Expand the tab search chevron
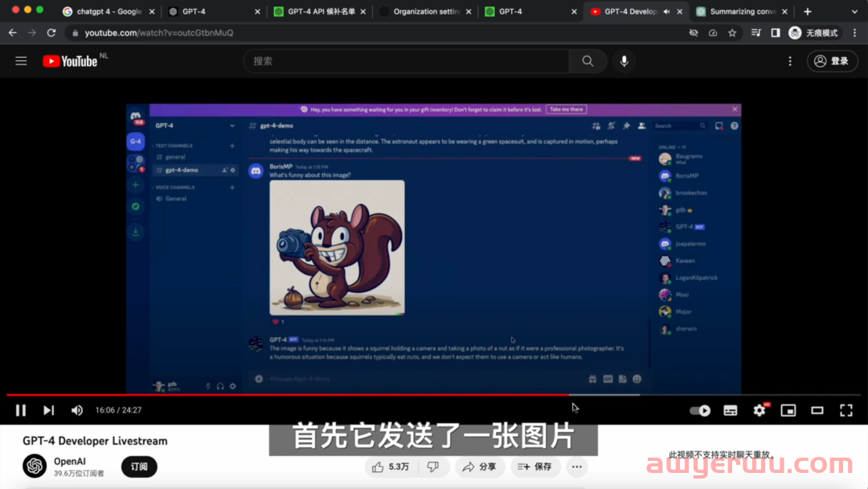868x489 pixels. click(x=854, y=11)
